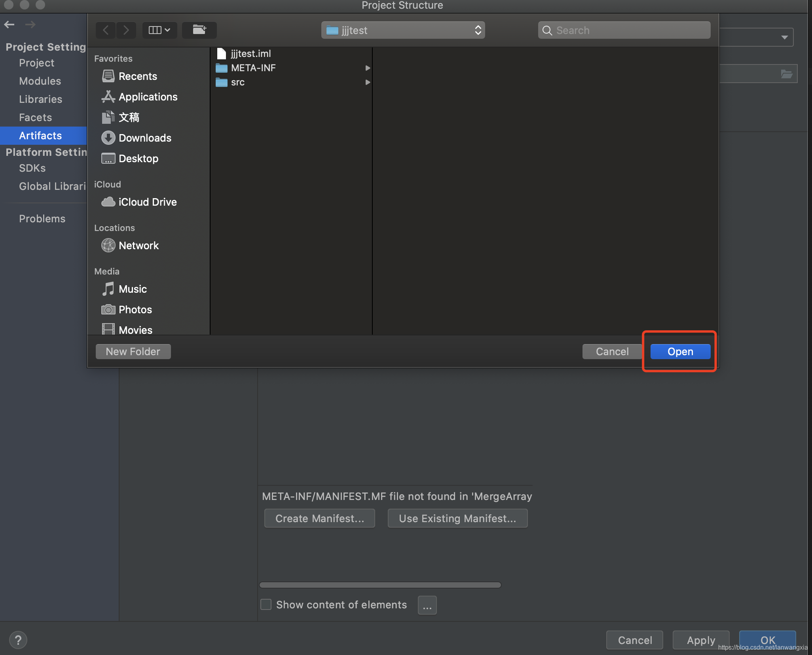Select SDKs under Platform Settings
The width and height of the screenshot is (812, 655).
[x=32, y=168]
